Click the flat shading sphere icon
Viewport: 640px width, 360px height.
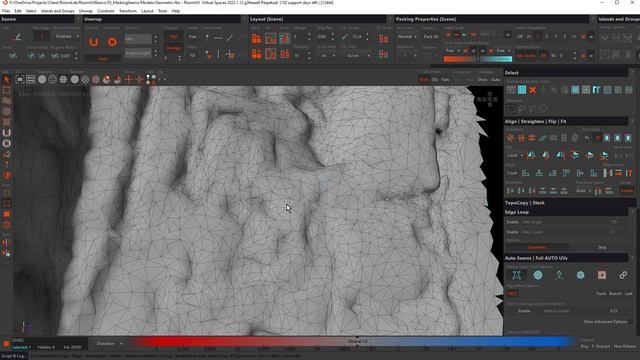point(42,80)
